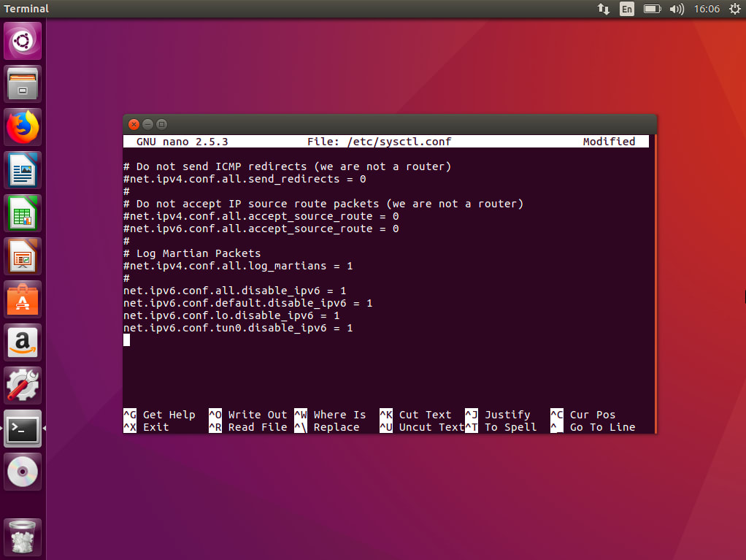Open the 16:06 clock calendar
Viewport: 746px width, 560px height.
pos(707,9)
